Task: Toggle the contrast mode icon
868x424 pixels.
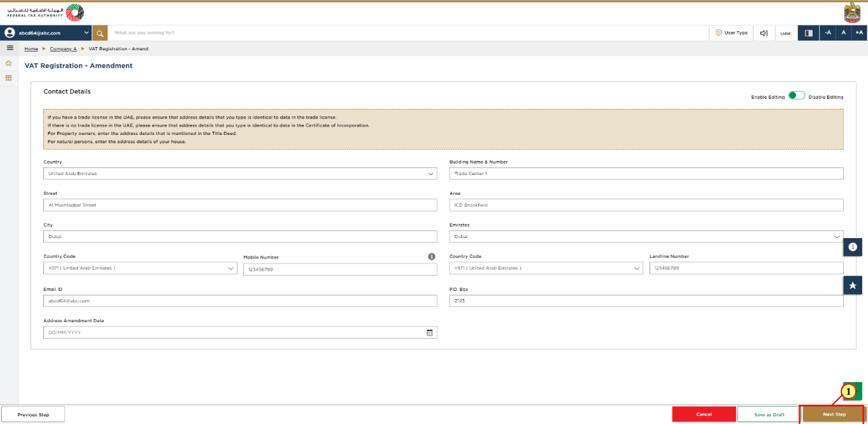Action: 809,32
